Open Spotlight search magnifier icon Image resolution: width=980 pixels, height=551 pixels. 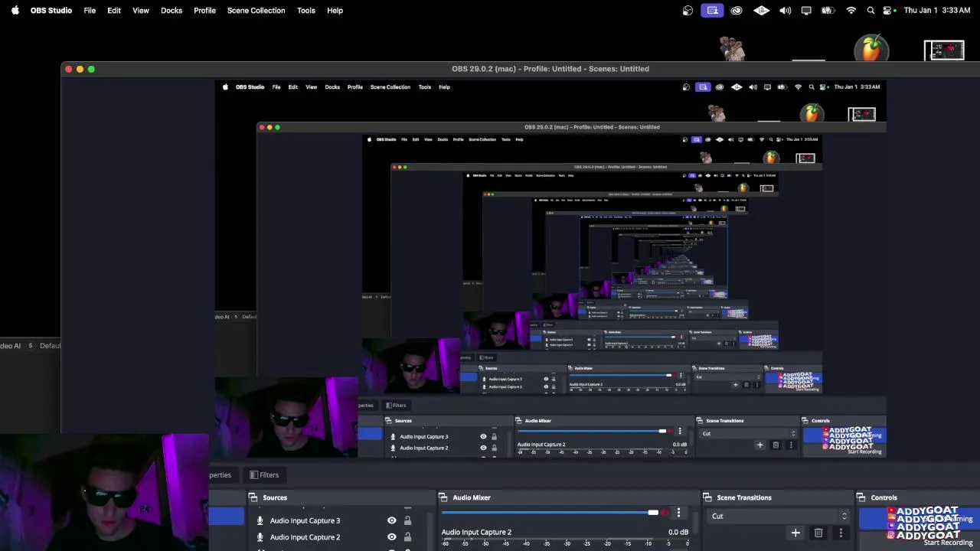click(871, 11)
